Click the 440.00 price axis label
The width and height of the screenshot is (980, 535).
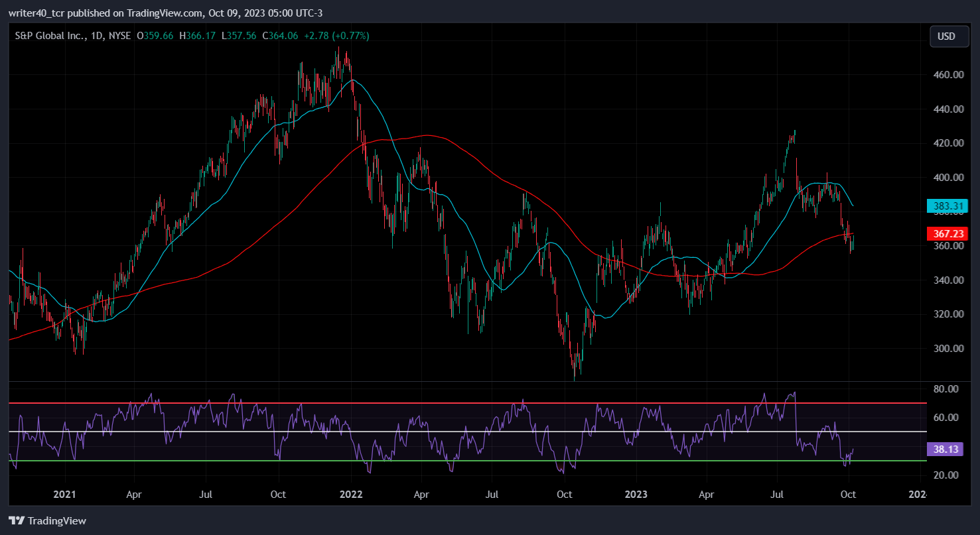coord(948,109)
